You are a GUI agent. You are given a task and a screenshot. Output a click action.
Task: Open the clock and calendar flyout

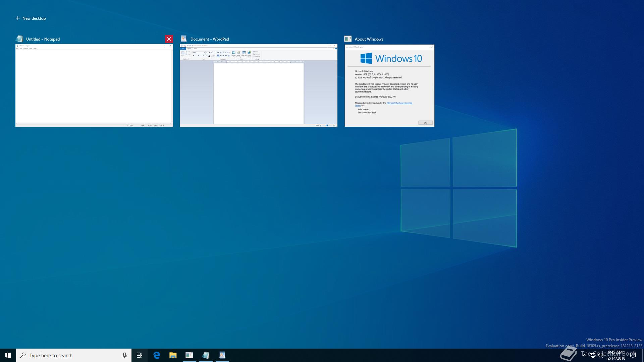click(x=615, y=355)
